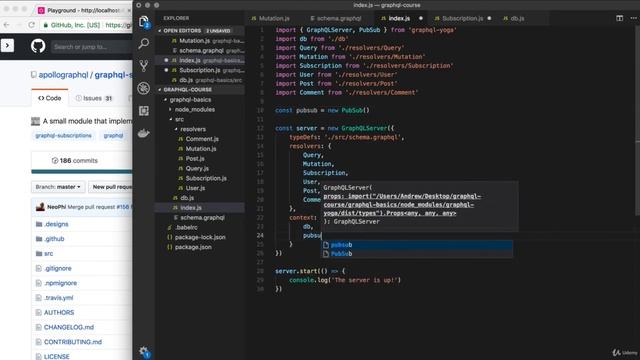Viewport: 640px width, 360px height.
Task: Click the apollographql owner link on GitHub
Action: (x=63, y=75)
